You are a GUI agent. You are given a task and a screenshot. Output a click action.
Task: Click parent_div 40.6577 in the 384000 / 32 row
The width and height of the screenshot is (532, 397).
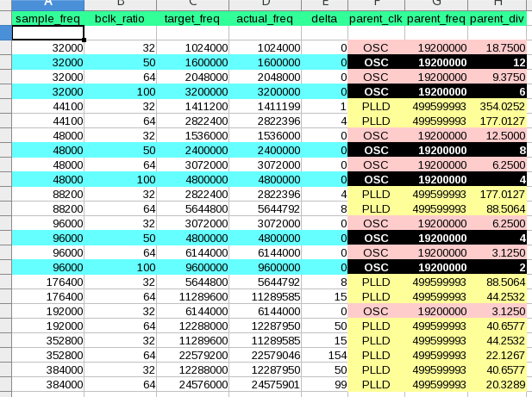(497, 370)
